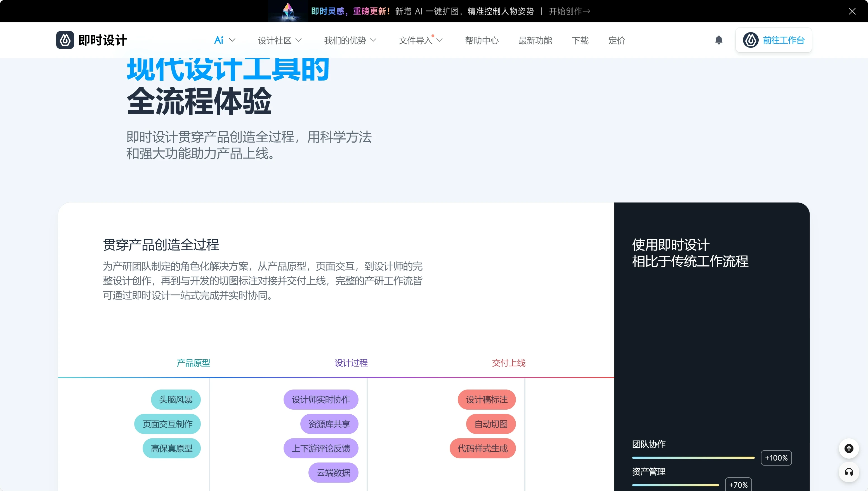The width and height of the screenshot is (868, 491).
Task: Click the 设计稿标注 tag
Action: click(x=487, y=400)
